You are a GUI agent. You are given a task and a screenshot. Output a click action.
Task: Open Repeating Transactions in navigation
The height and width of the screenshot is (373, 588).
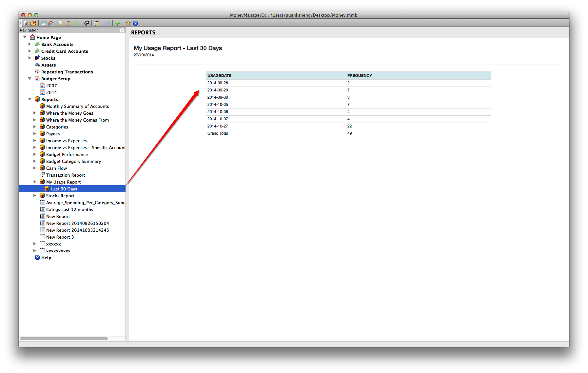coord(67,72)
